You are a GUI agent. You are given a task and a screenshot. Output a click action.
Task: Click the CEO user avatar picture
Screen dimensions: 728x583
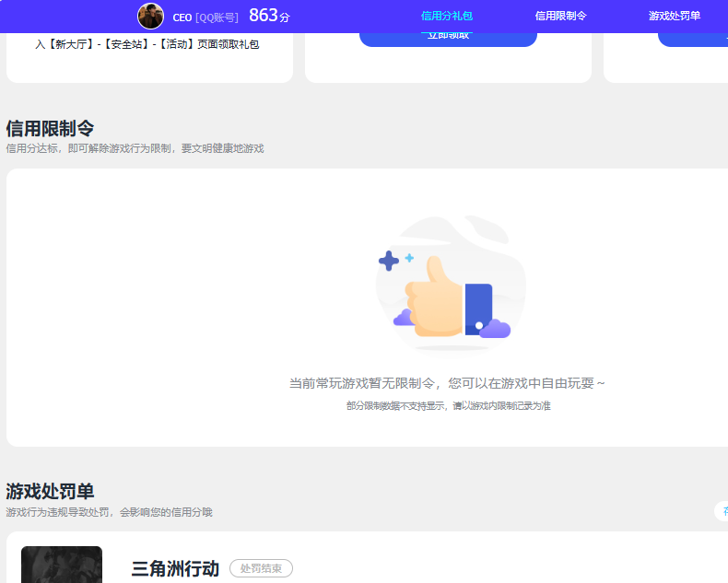(x=150, y=17)
